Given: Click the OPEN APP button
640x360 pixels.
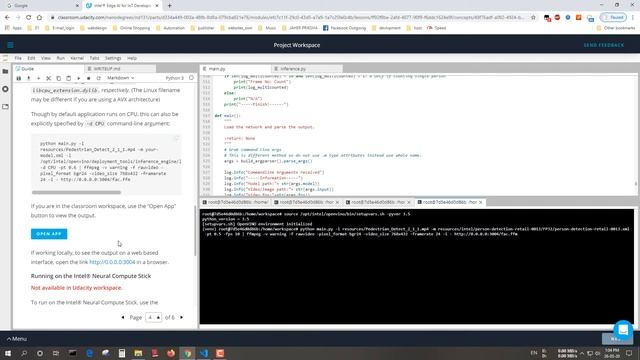Looking at the screenshot, I should pyautogui.click(x=49, y=234).
